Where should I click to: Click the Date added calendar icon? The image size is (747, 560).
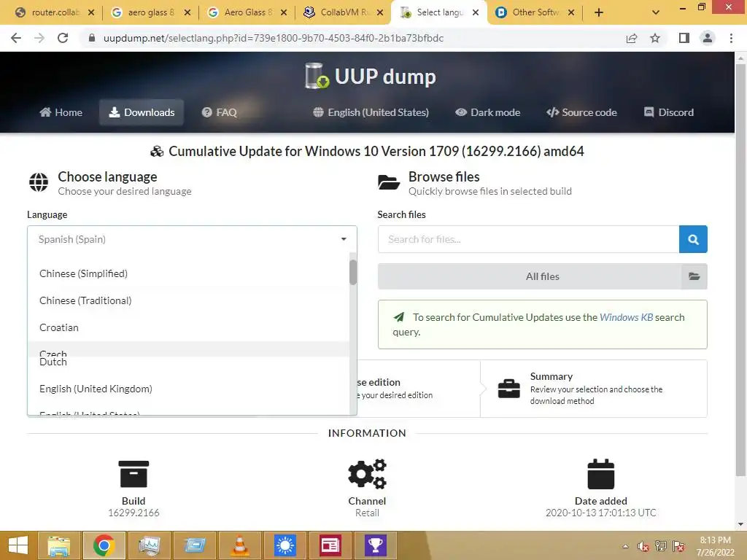[601, 474]
